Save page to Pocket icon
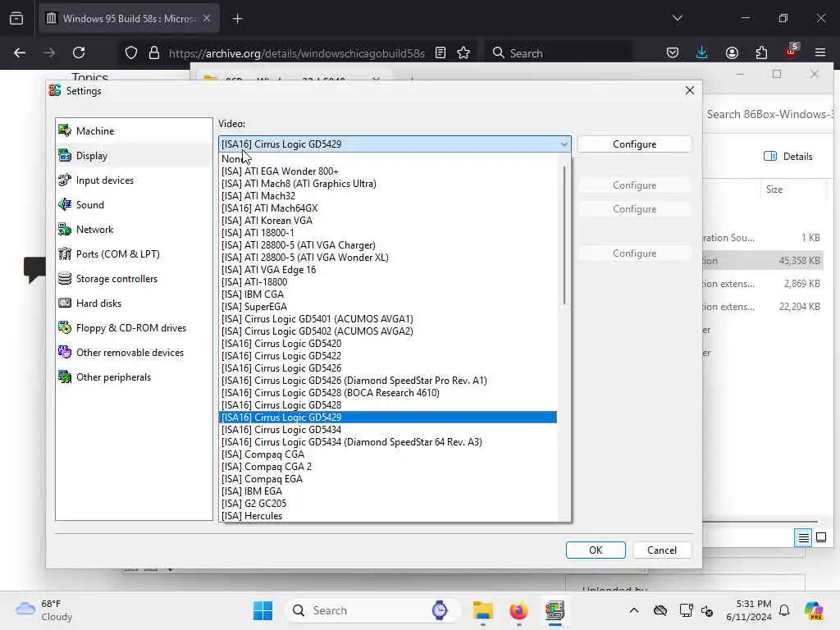 [673, 52]
